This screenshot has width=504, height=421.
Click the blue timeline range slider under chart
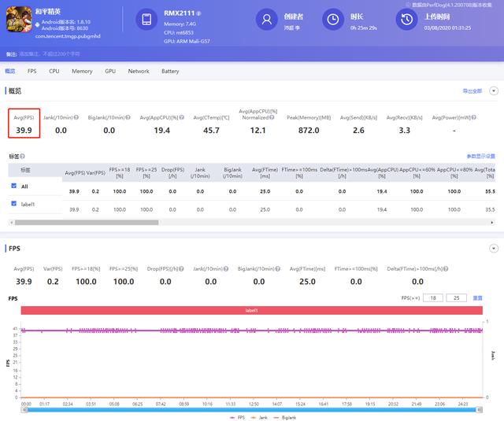point(252,409)
